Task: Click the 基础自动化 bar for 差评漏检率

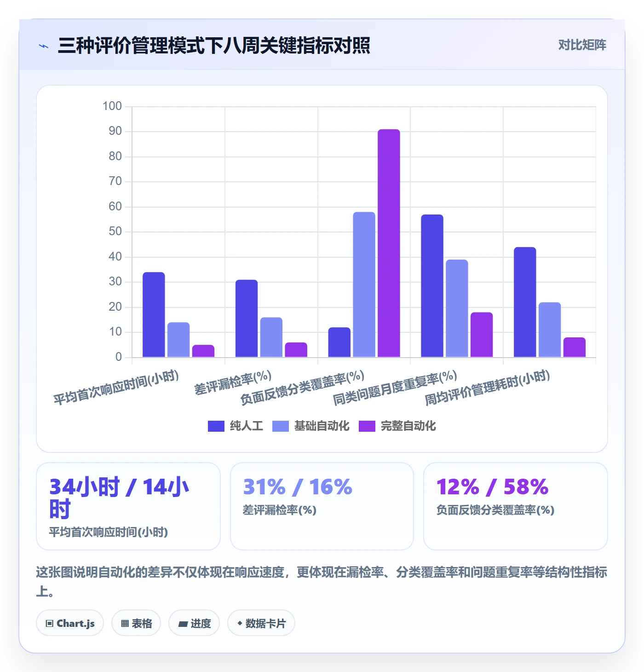Action: click(x=271, y=337)
